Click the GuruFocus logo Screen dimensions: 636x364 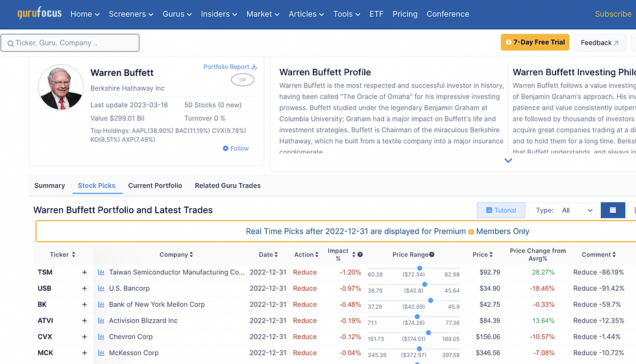pyautogui.click(x=40, y=13)
